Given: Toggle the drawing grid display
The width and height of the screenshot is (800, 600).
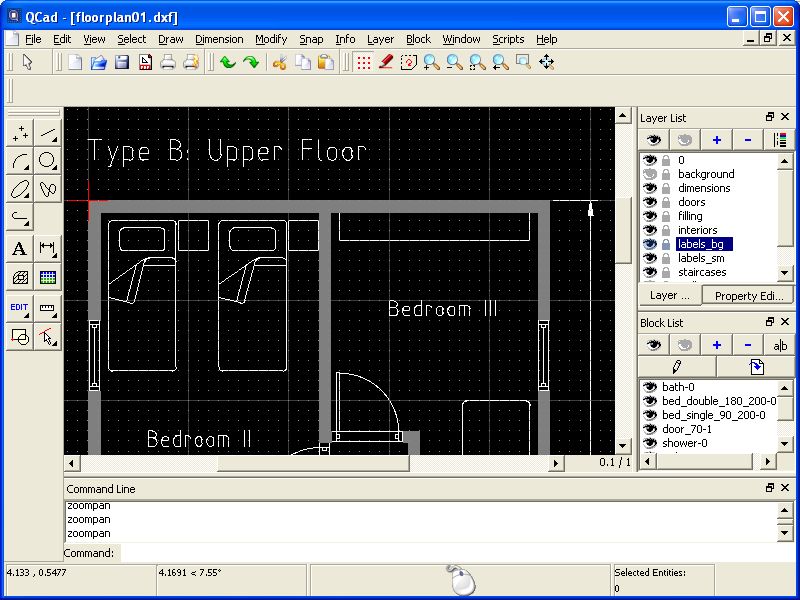Looking at the screenshot, I should click(365, 62).
